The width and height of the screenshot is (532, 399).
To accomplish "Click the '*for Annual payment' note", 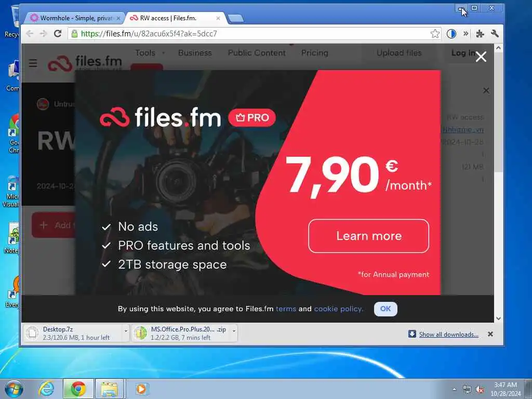I will pos(394,274).
